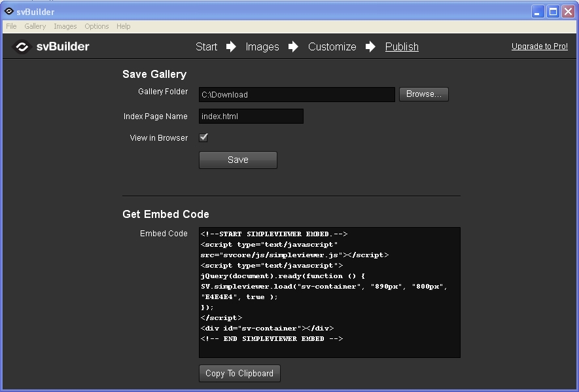Click the Save button

(237, 160)
